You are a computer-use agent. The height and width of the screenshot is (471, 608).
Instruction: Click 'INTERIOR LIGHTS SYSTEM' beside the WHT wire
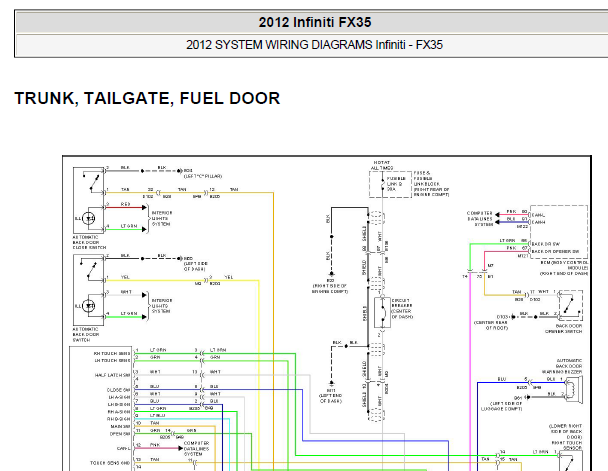tap(162, 306)
